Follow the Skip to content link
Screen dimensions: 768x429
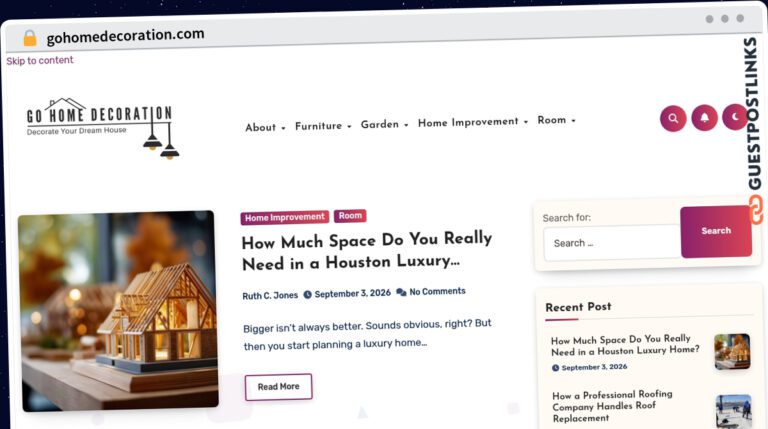tap(40, 60)
